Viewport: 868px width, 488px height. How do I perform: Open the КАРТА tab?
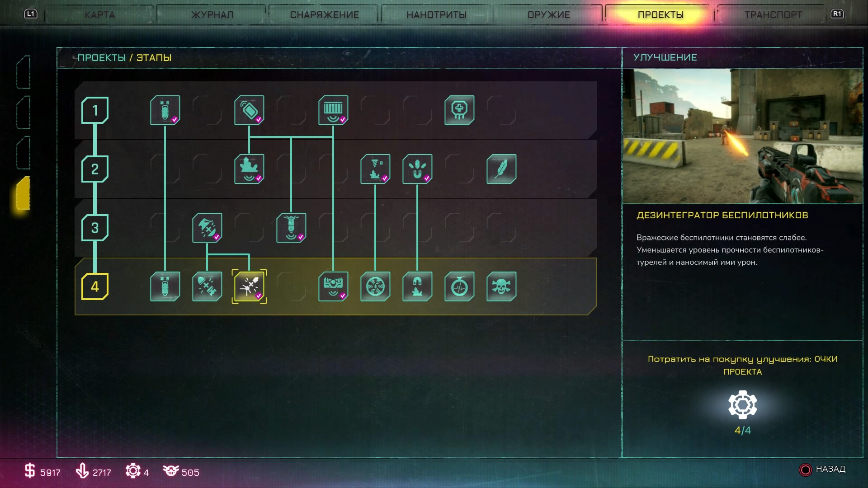(x=100, y=14)
